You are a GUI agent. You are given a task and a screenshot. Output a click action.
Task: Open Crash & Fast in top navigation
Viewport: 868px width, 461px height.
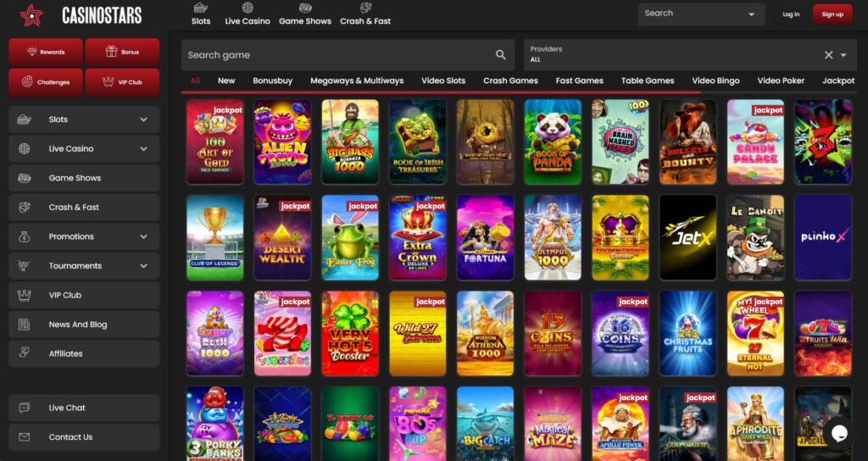(365, 14)
